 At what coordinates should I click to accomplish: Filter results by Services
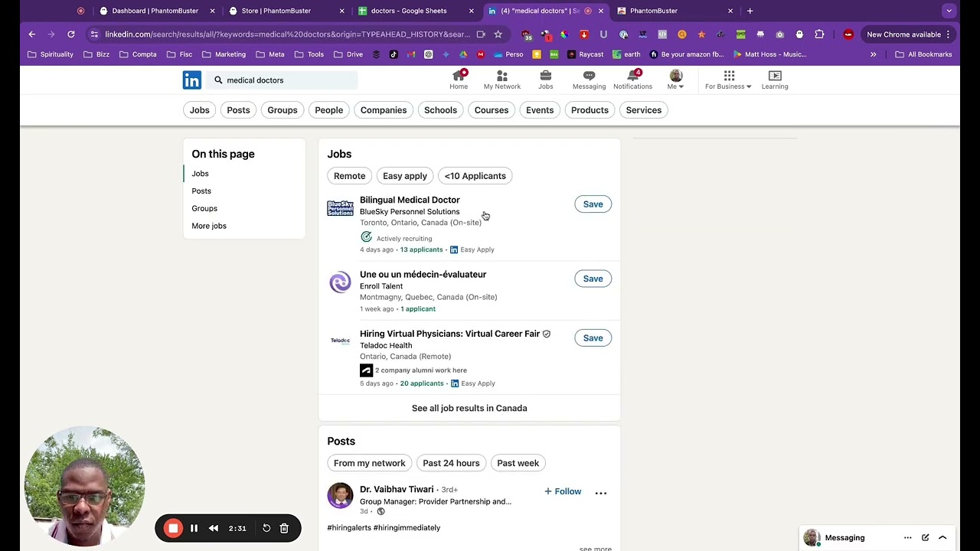(643, 110)
